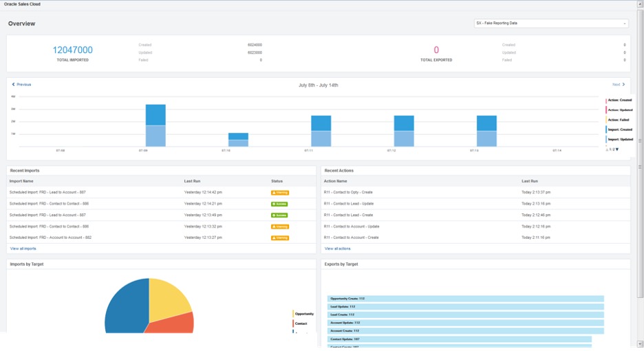Click page scrollbar down arrow
644x351 pixels.
pyautogui.click(x=640, y=344)
